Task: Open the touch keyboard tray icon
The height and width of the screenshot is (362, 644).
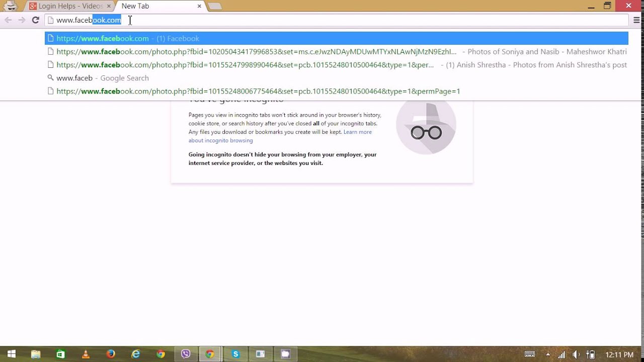Action: [530, 354]
